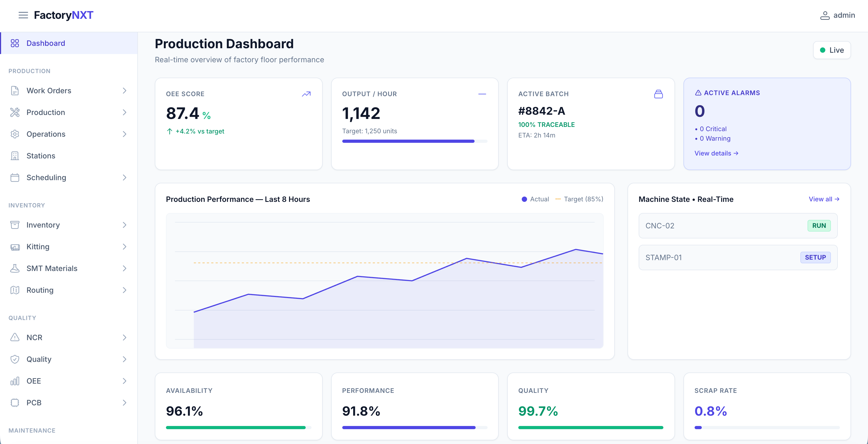This screenshot has width=868, height=444.
Task: Click the ETA: 2h 14m text
Action: pos(537,135)
